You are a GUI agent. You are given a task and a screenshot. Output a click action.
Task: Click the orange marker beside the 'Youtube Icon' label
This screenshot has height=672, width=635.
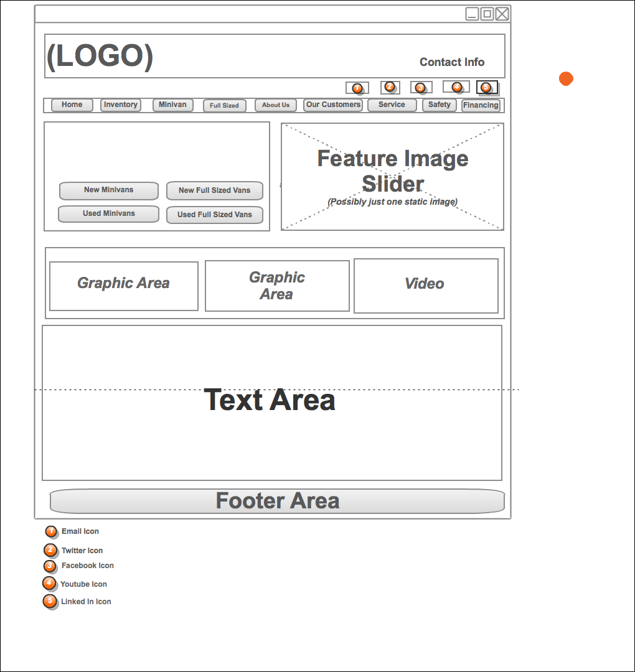point(49,584)
